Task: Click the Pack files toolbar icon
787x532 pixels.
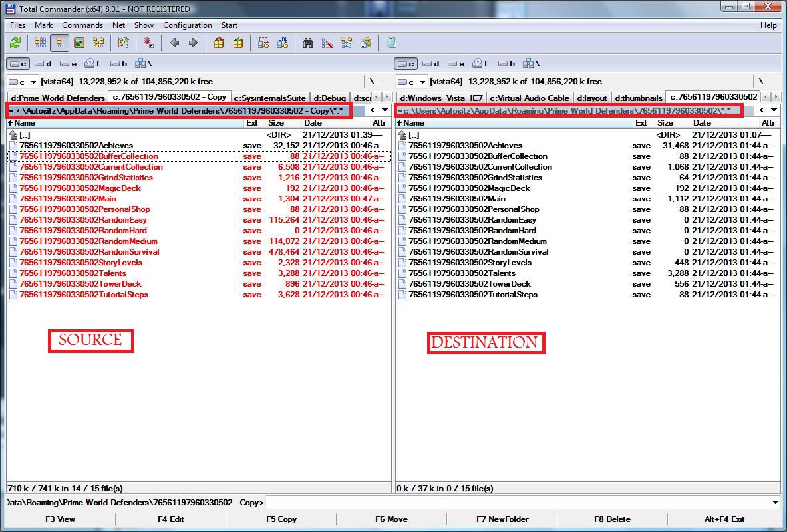Action: click(x=219, y=43)
